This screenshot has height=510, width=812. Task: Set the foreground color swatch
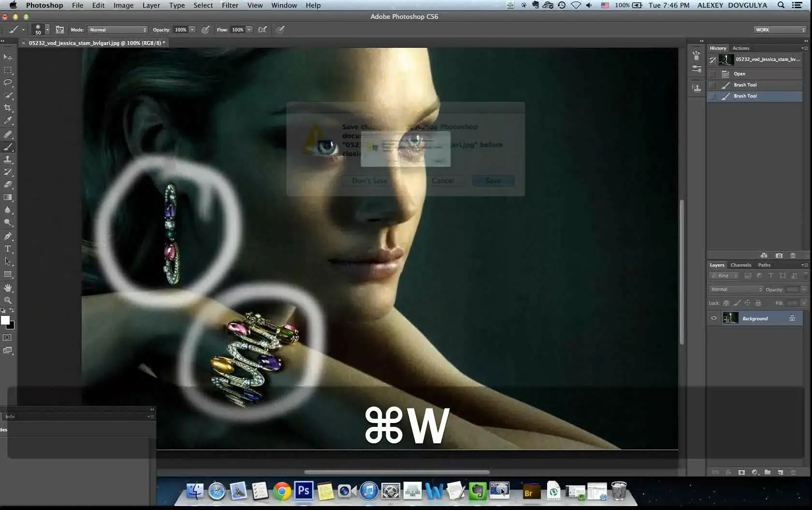click(x=5, y=320)
